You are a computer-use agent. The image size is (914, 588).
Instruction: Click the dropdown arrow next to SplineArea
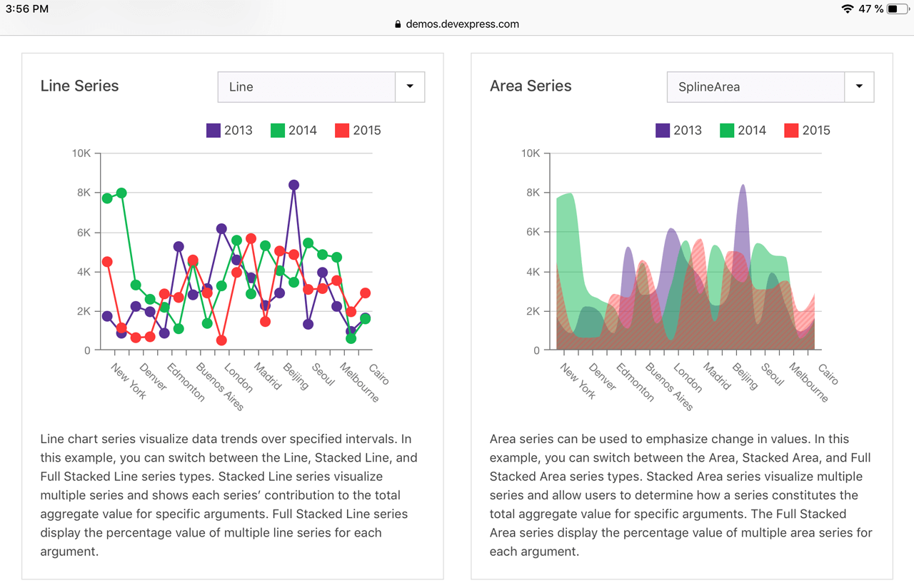(859, 86)
